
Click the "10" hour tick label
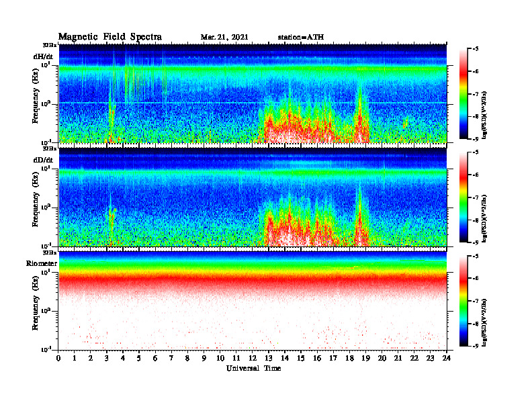coord(220,359)
